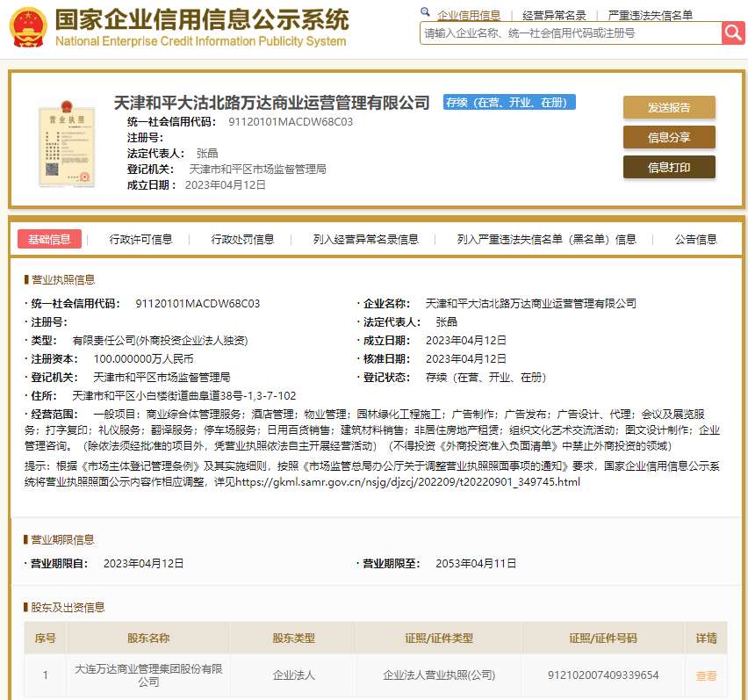The width and height of the screenshot is (748, 700).
Task: Click the site title 国家企业信用信息公示系统
Action: 202,19
